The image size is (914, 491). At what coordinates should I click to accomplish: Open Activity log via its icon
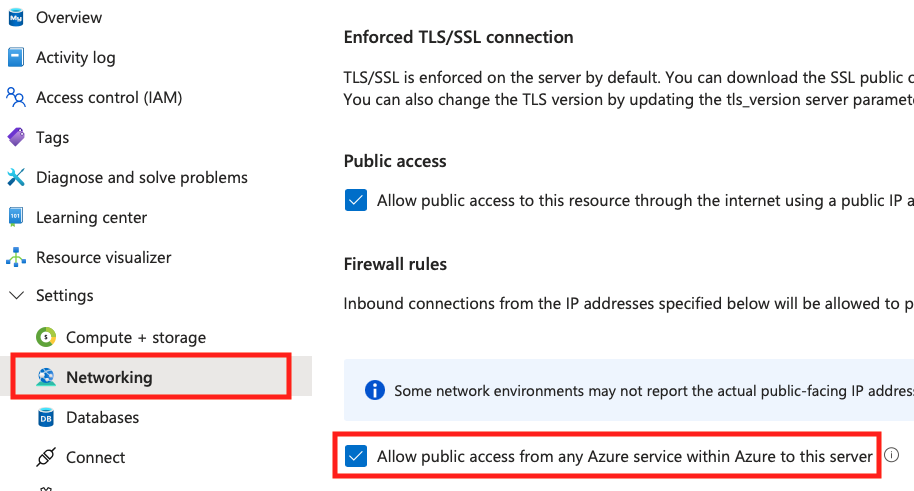click(x=16, y=57)
